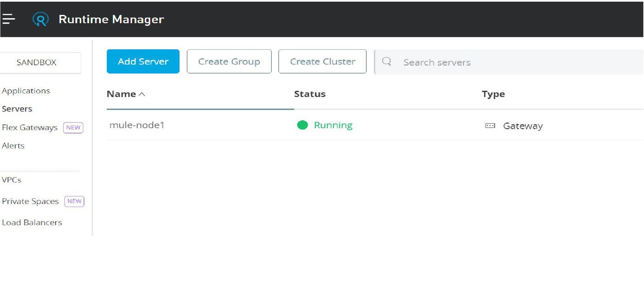Click the green Running status dot

point(302,125)
